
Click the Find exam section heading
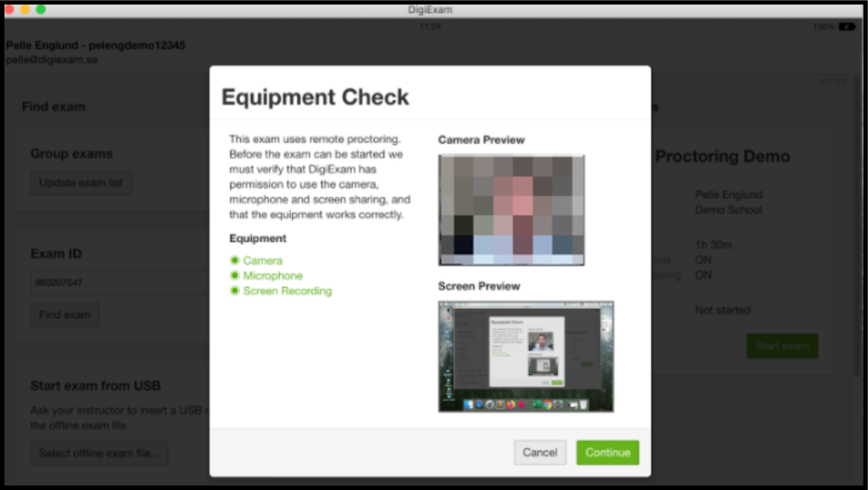click(53, 107)
